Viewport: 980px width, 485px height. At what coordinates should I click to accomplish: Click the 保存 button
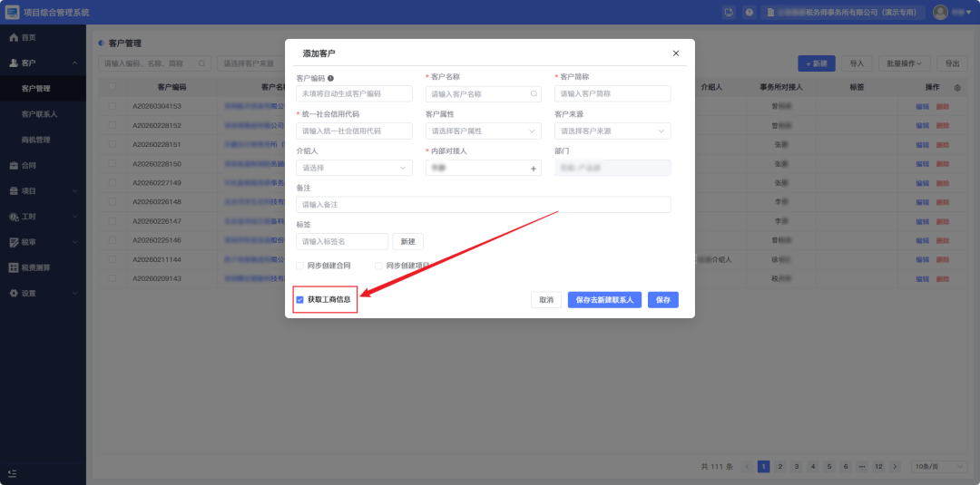663,300
